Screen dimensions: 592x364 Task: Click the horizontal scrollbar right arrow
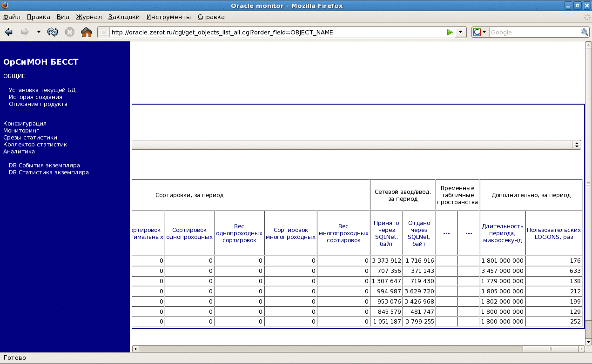581,349
